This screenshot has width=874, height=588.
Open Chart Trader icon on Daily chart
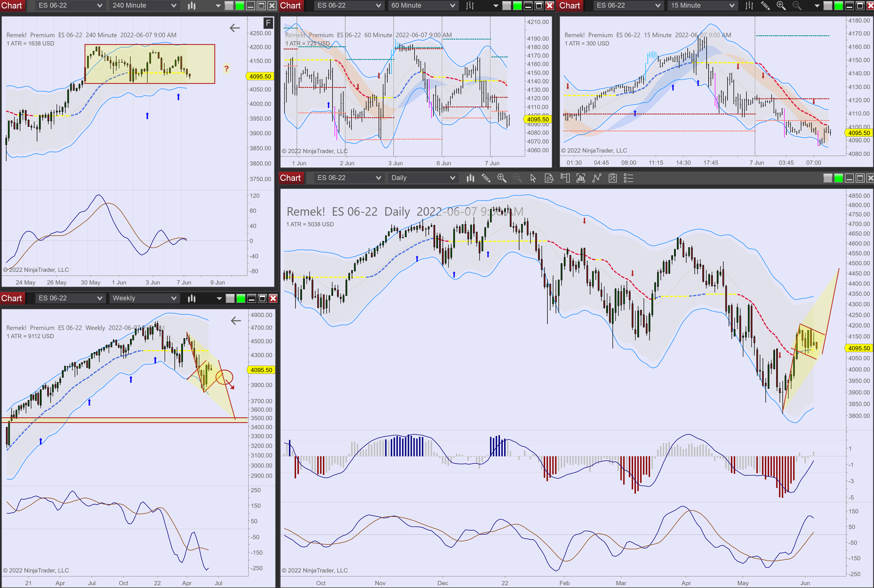coord(565,178)
